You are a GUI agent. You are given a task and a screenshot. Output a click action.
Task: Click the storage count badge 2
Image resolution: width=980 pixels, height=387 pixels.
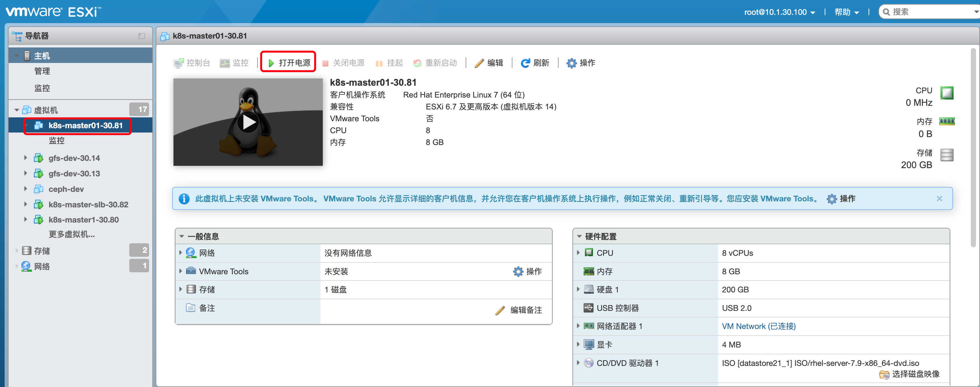pyautogui.click(x=139, y=250)
